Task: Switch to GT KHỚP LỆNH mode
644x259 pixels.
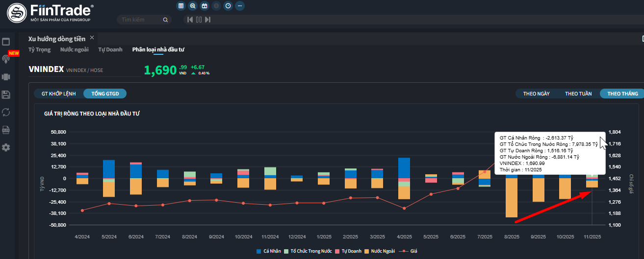Action: pos(58,94)
